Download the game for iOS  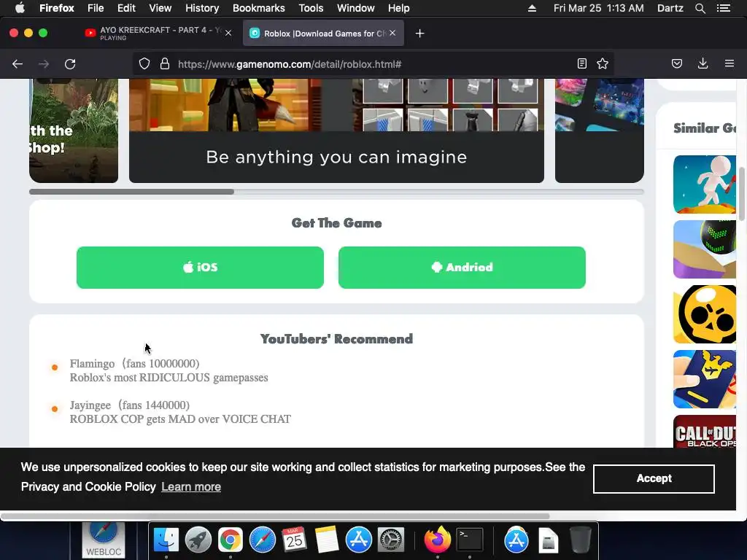tap(200, 267)
